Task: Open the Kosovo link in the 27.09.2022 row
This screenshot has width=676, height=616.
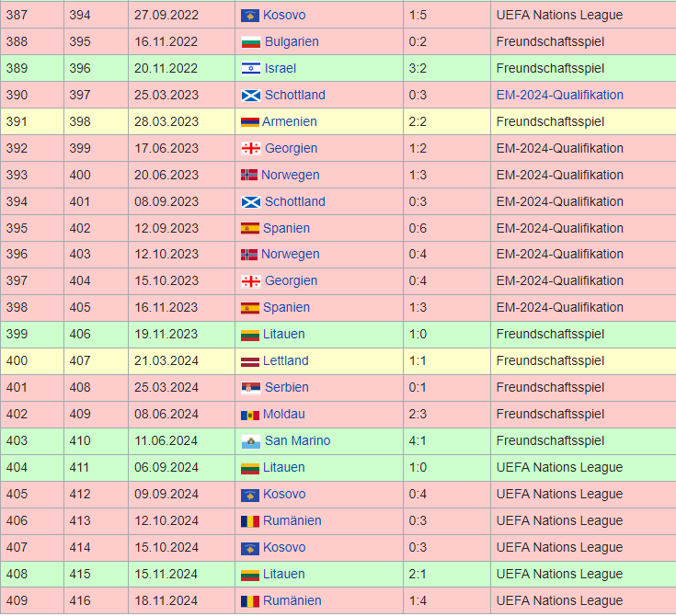Action: [x=284, y=15]
